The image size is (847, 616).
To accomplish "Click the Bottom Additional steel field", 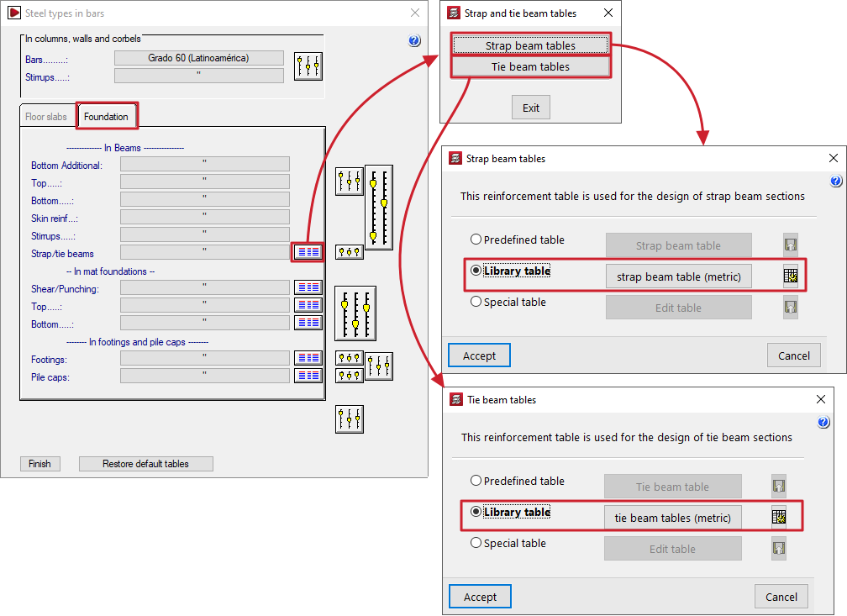I will (204, 165).
